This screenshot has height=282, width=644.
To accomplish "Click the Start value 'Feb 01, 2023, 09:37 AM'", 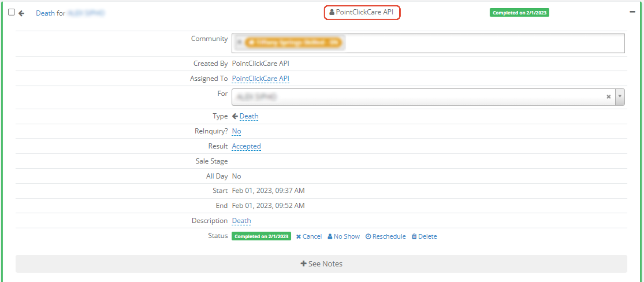I will click(268, 191).
